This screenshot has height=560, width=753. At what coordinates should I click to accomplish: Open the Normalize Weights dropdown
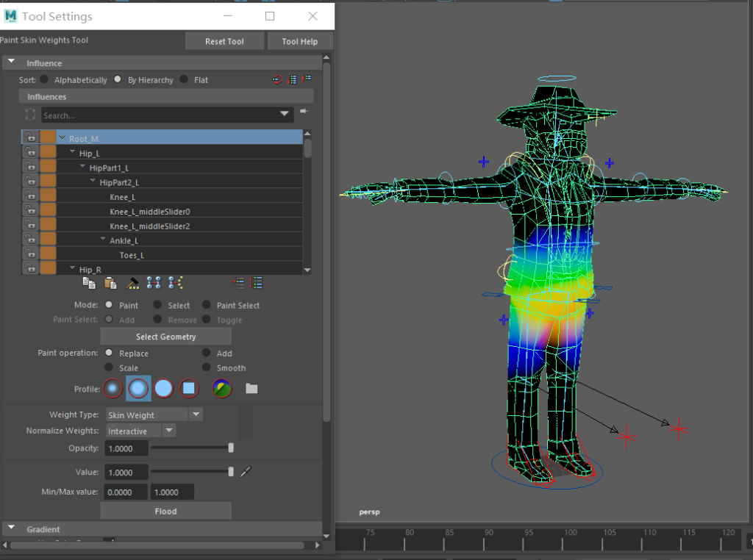click(x=169, y=431)
